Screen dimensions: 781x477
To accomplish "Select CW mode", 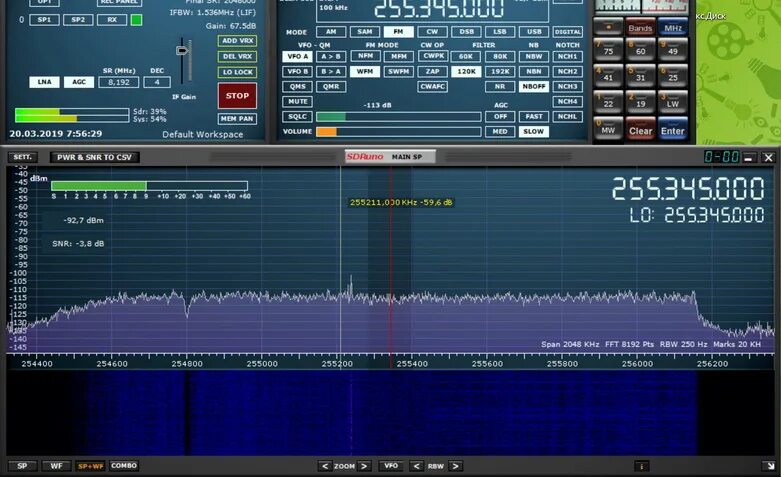I will tap(432, 31).
